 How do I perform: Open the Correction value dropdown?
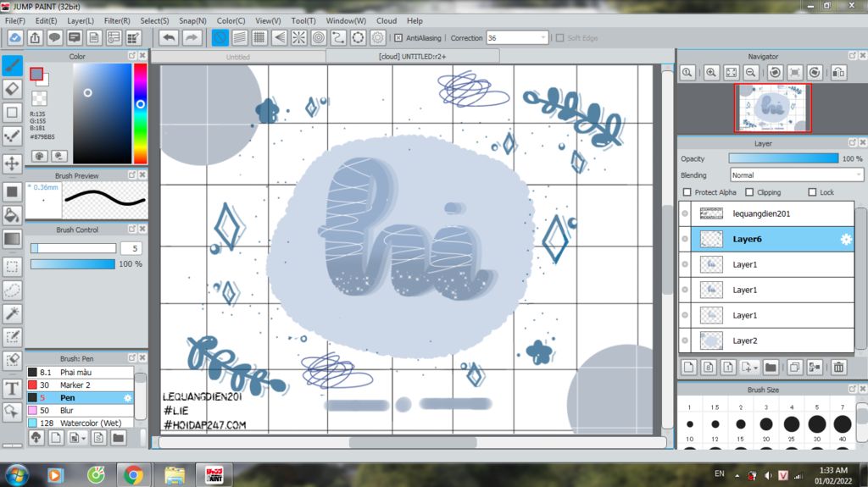point(543,37)
